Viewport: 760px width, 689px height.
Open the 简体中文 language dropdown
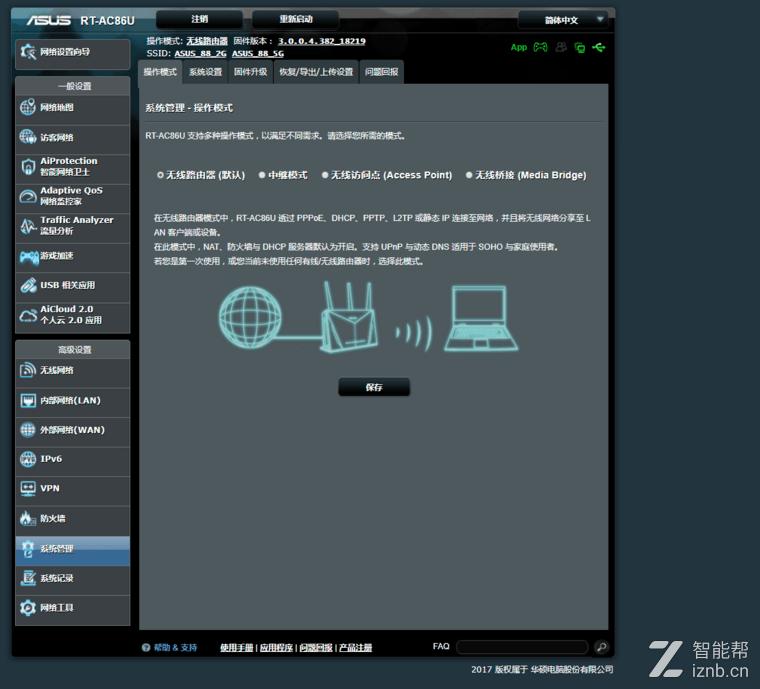coord(563,20)
